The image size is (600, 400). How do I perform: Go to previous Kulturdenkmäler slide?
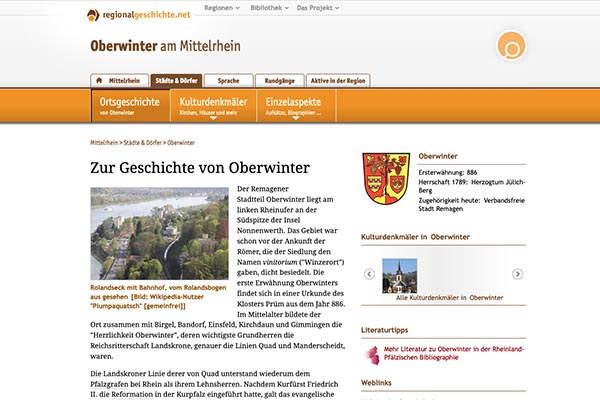pos(369,273)
